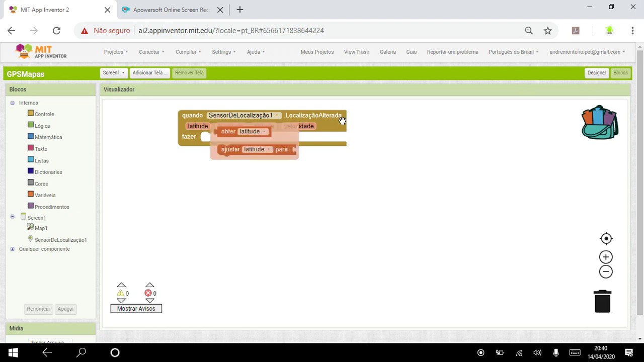
Task: Open the Screen1 dropdown button
Action: pos(114,73)
